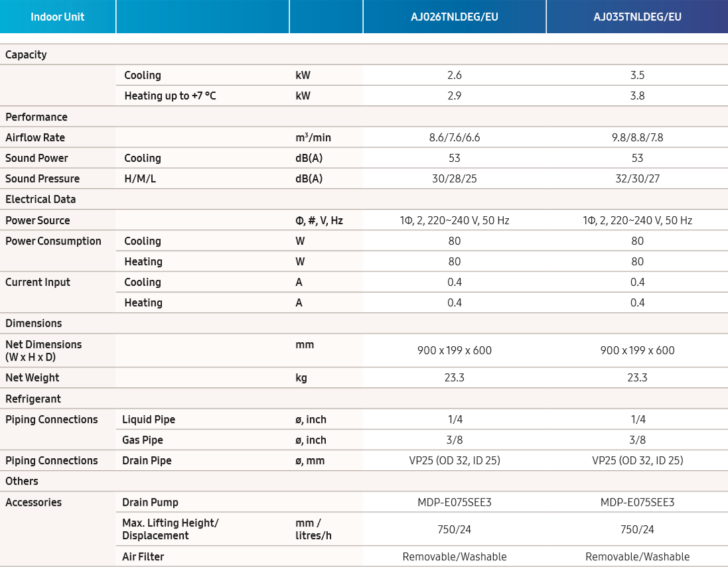The image size is (728, 567).
Task: Select the Power Source row label
Action: tap(38, 220)
